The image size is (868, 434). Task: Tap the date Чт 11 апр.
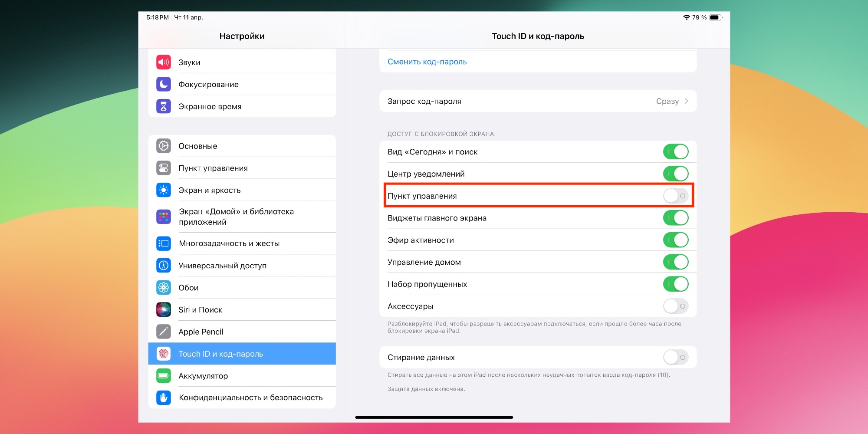click(x=188, y=17)
